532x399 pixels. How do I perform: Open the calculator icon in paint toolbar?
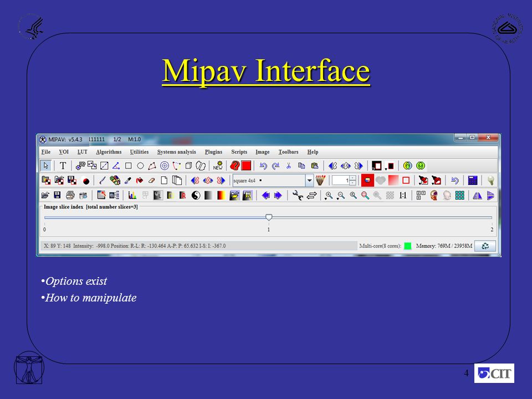pyautogui.click(x=473, y=180)
